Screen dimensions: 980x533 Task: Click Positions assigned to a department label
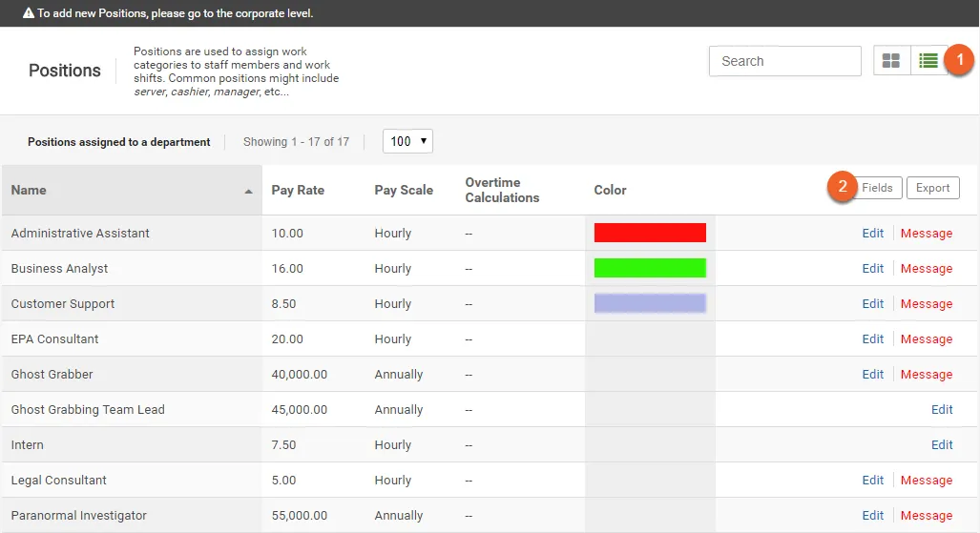[118, 142]
